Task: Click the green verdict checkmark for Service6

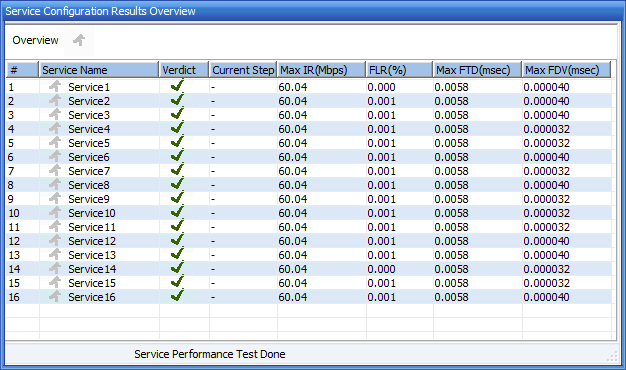Action: (x=177, y=155)
